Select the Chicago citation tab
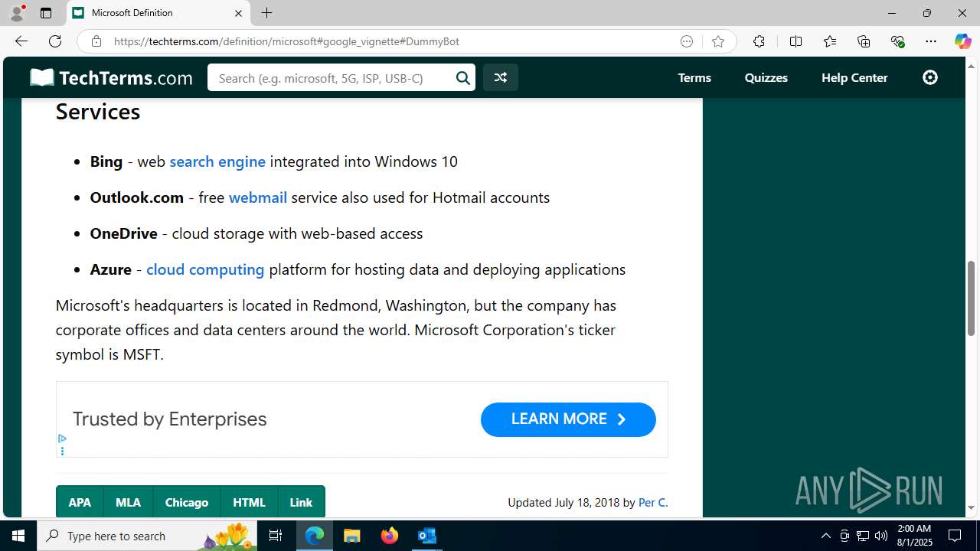Viewport: 980px width, 551px height. pyautogui.click(x=187, y=502)
